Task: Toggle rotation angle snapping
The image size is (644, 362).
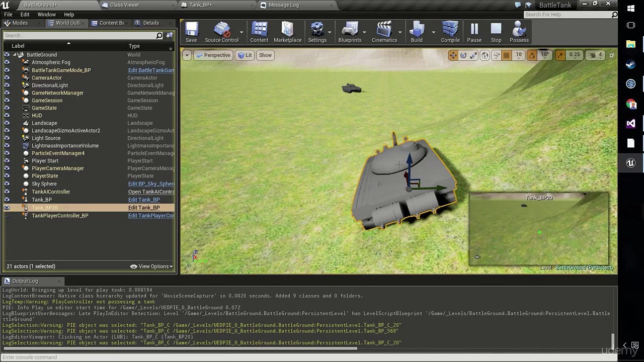Action: [x=532, y=55]
